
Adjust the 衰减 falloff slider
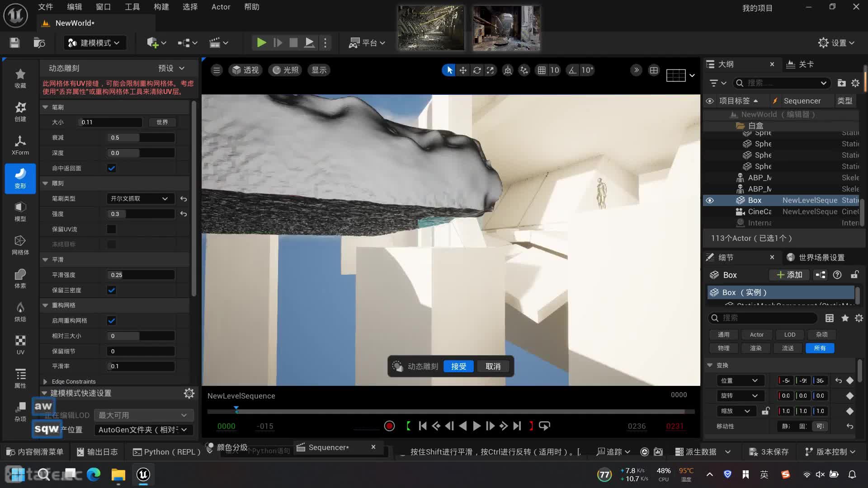tap(141, 137)
